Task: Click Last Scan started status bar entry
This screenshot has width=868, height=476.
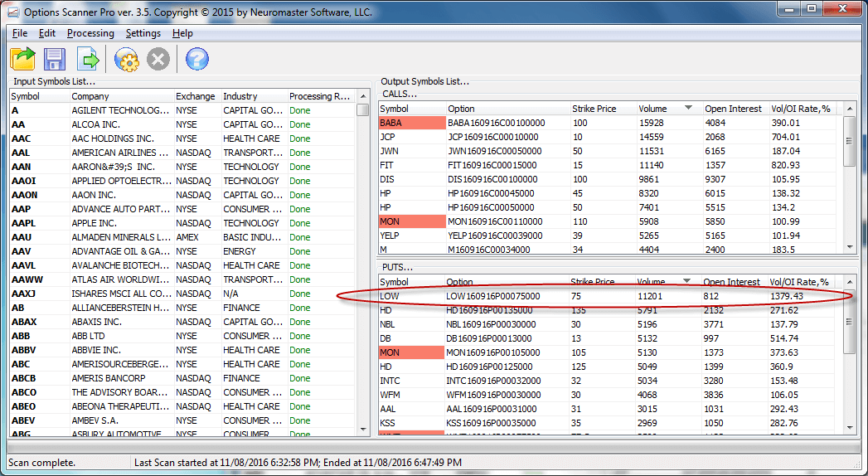Action: (x=298, y=462)
